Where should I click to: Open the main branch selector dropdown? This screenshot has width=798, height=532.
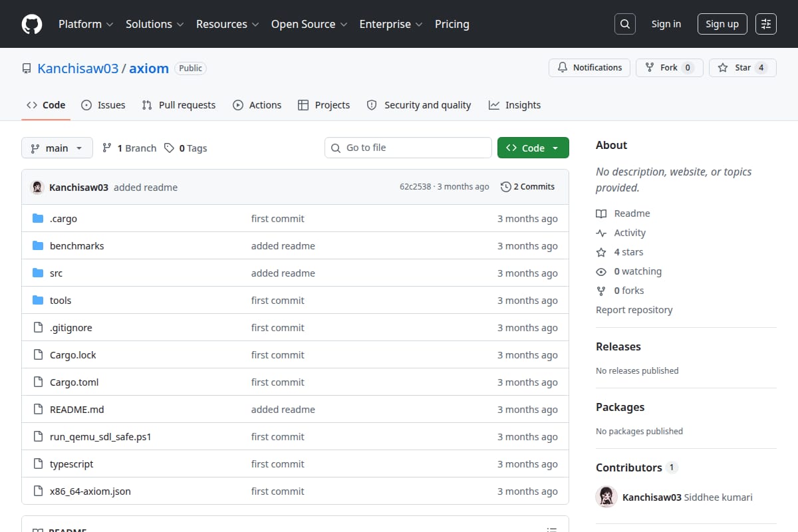click(x=57, y=148)
